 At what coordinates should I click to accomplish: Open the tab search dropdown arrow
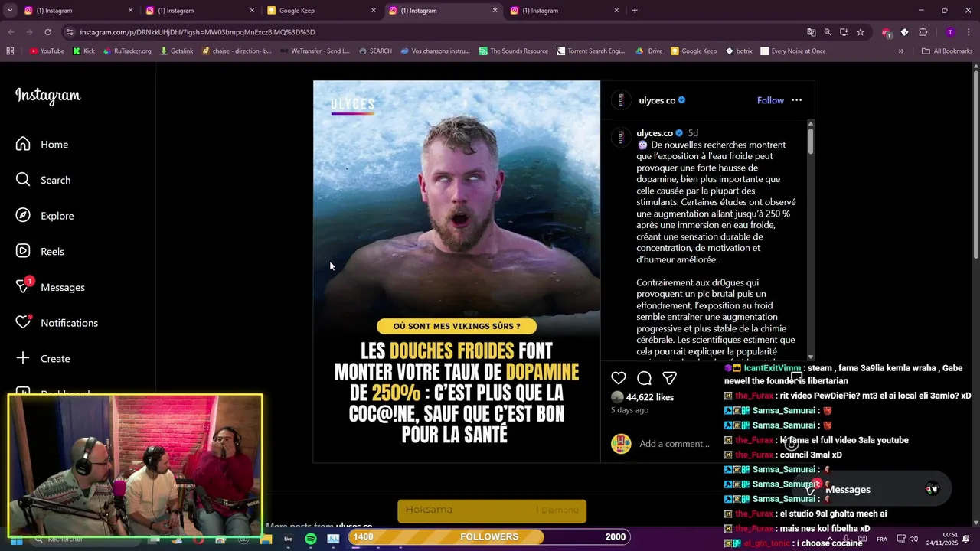11,11
